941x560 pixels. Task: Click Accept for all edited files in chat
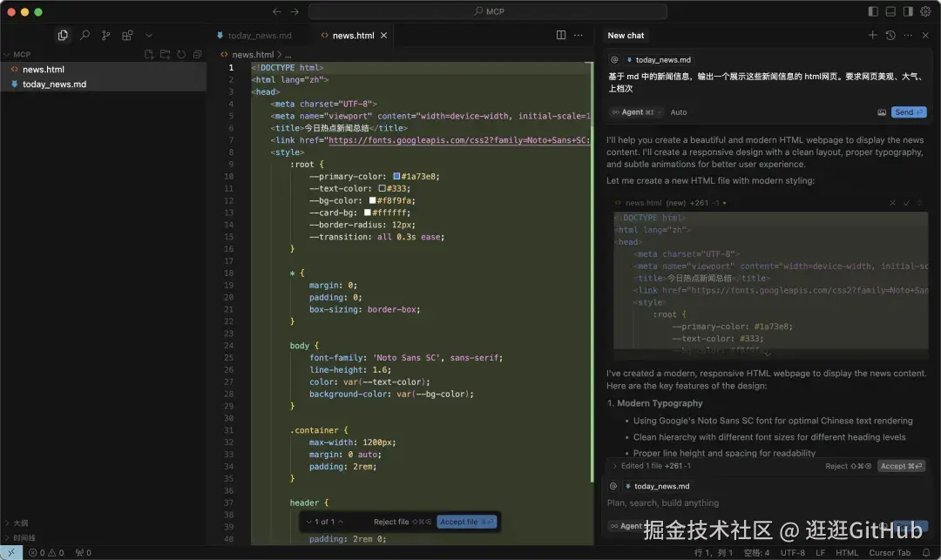click(901, 466)
